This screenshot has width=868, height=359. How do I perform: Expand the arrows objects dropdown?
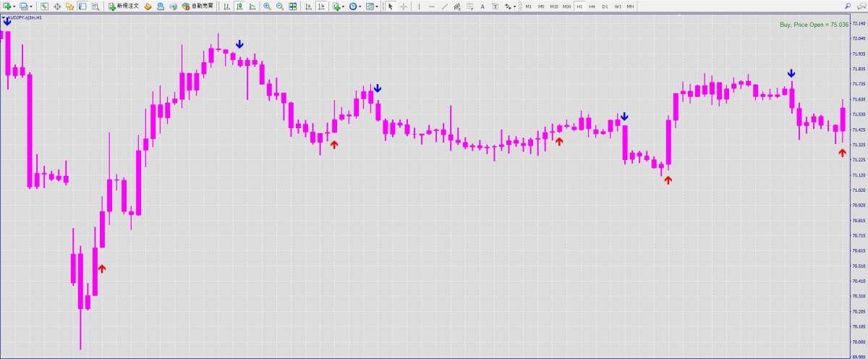(x=514, y=7)
